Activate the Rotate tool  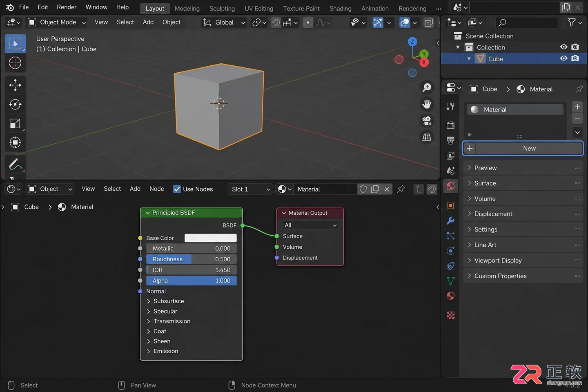15,105
